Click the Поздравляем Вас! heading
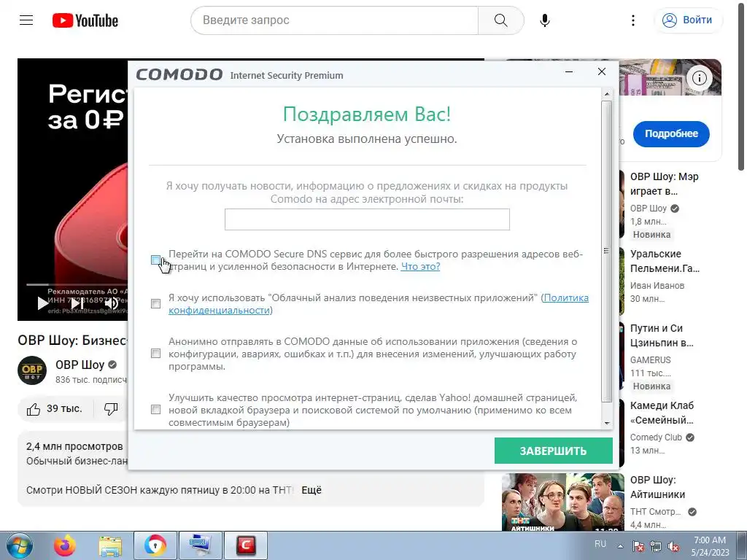 (367, 114)
